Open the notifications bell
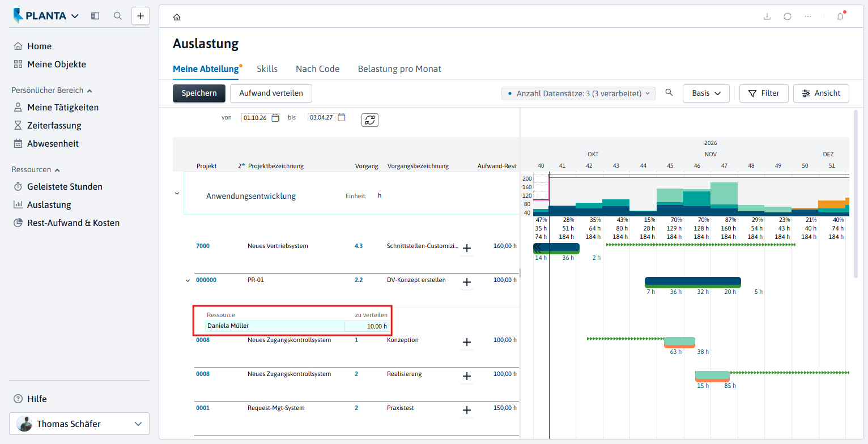This screenshot has height=444, width=868. click(840, 16)
